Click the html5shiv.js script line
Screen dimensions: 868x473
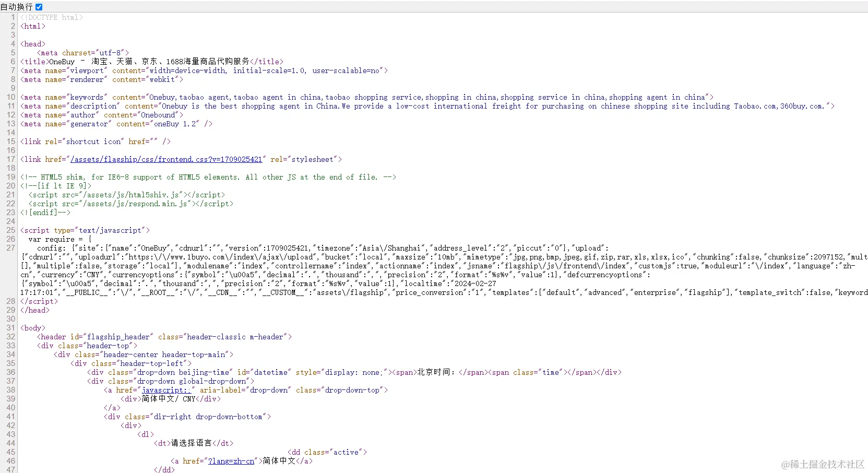coord(127,195)
